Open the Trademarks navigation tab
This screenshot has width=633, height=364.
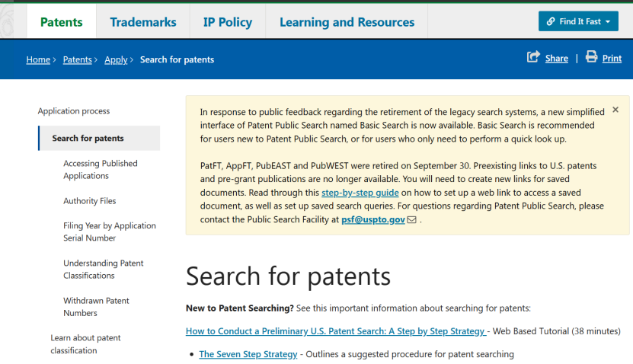[143, 22]
